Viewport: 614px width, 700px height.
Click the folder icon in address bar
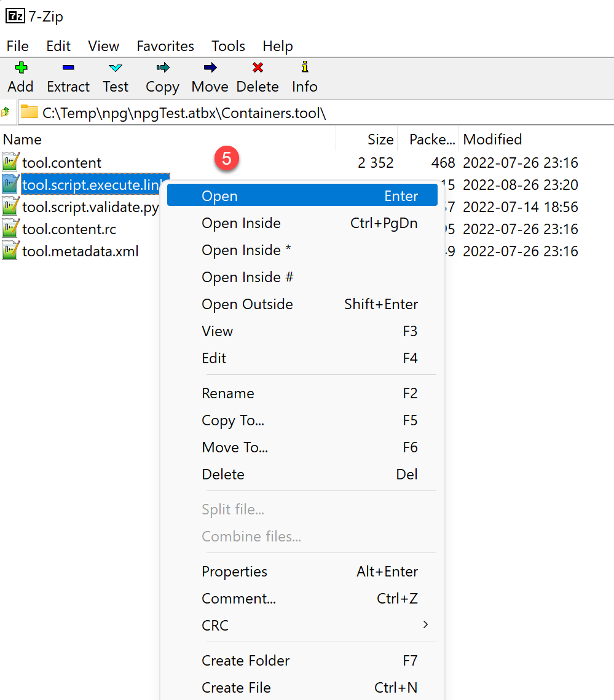pyautogui.click(x=30, y=112)
